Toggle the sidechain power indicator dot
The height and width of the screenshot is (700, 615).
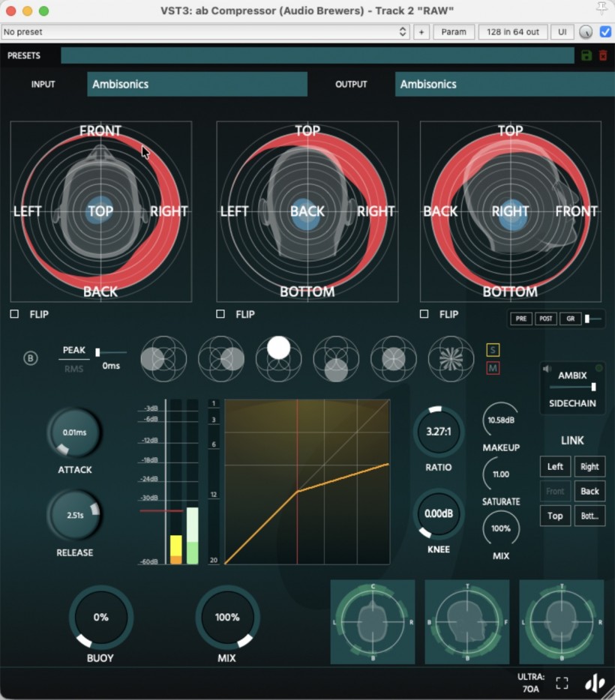(599, 368)
